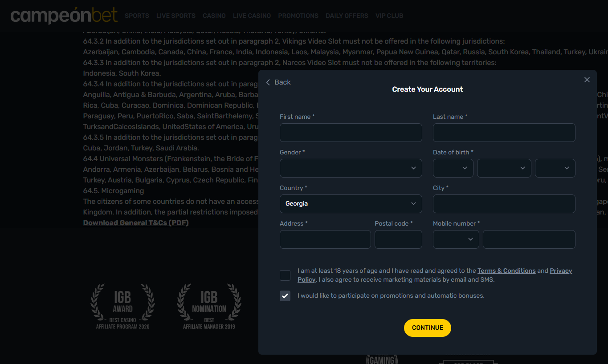This screenshot has height=364, width=608.
Task: Open the Gender dropdown
Action: coord(351,168)
